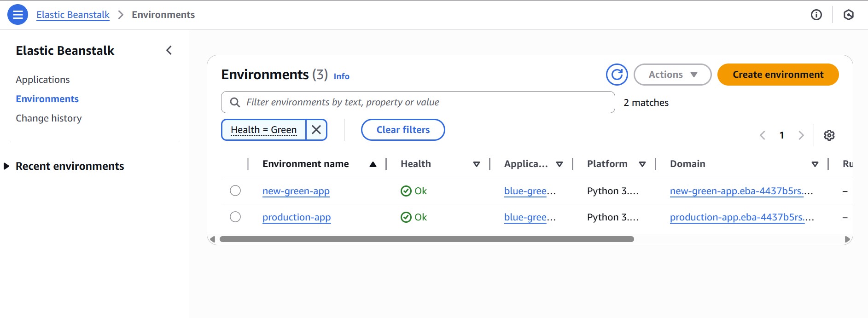Screen dimensions: 868x318
Task: Open Applications in the sidebar
Action: (x=43, y=80)
